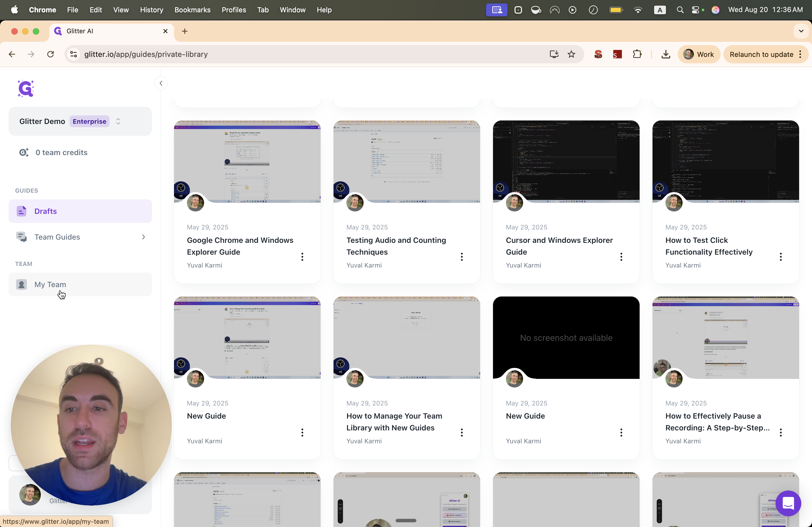
Task: Reload the page with the refresh icon
Action: 50,54
